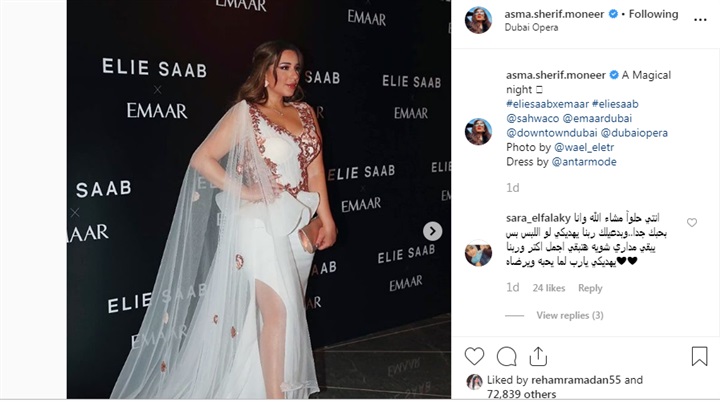
Task: Reply to sara_elfalaky's comment
Action: [590, 288]
